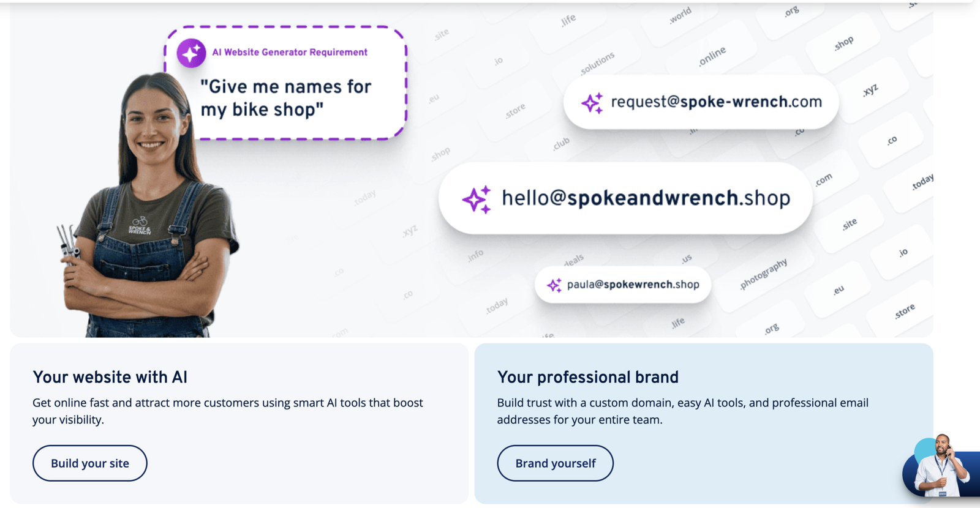This screenshot has height=508, width=980.
Task: Click the .club domain tile
Action: coord(561,144)
